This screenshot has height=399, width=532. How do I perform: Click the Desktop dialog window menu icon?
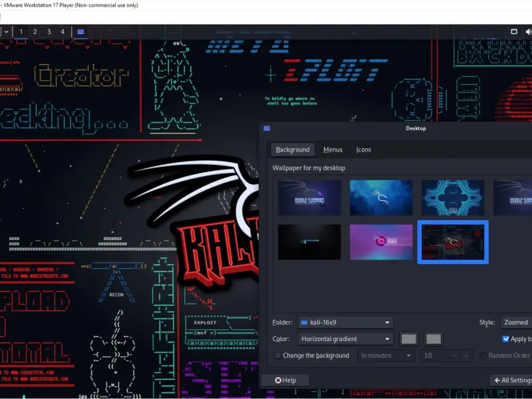[x=267, y=128]
